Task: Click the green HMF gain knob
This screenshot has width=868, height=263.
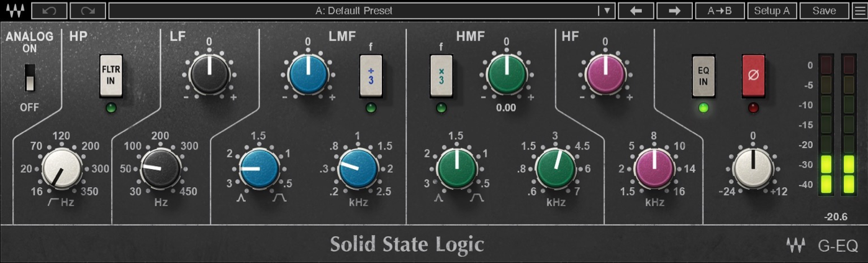Action: [507, 73]
